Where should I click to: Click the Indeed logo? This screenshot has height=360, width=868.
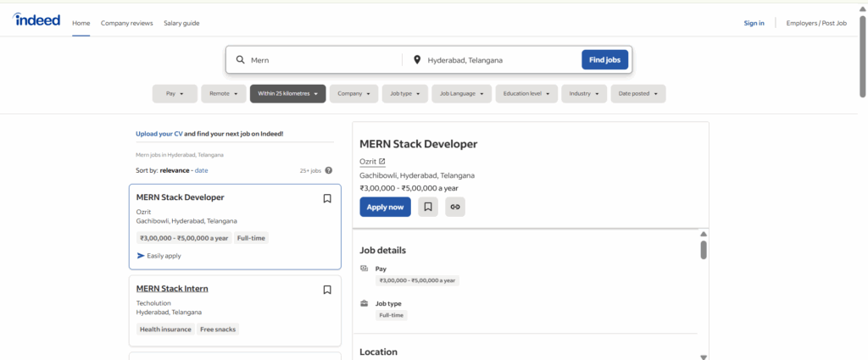click(x=36, y=19)
